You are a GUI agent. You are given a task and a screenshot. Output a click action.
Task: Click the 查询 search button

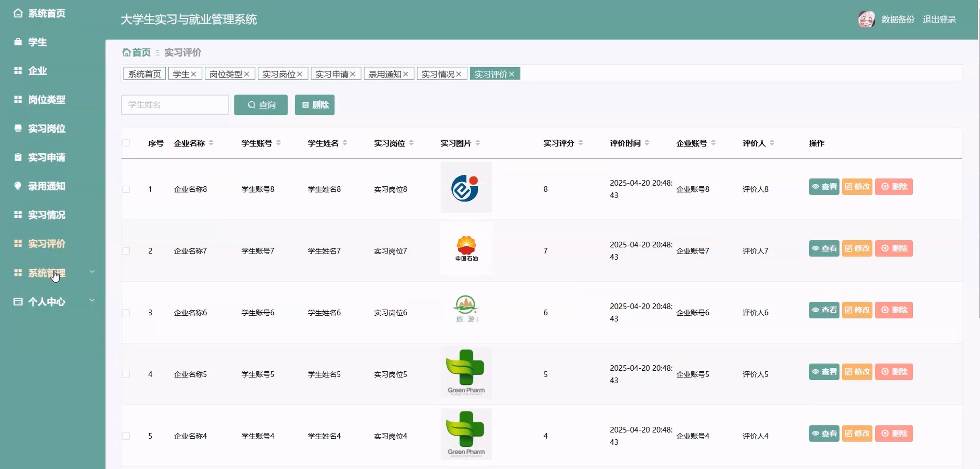[261, 105]
